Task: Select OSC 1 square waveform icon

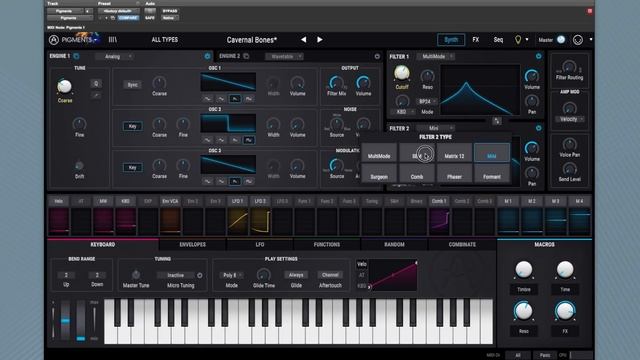Action: pyautogui.click(x=249, y=99)
